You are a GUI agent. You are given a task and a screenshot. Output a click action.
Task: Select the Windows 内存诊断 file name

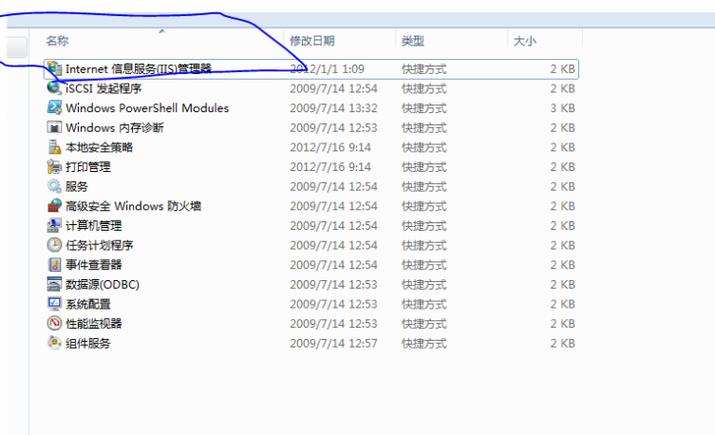click(x=114, y=128)
